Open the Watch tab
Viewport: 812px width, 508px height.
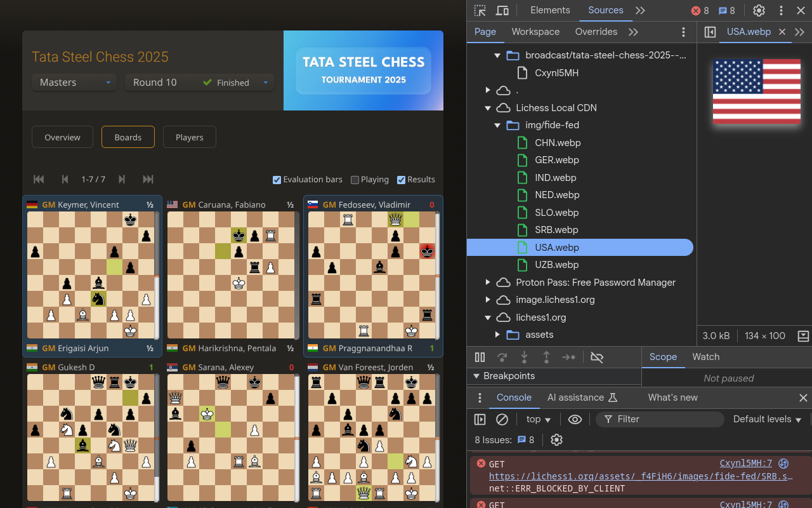tap(706, 357)
